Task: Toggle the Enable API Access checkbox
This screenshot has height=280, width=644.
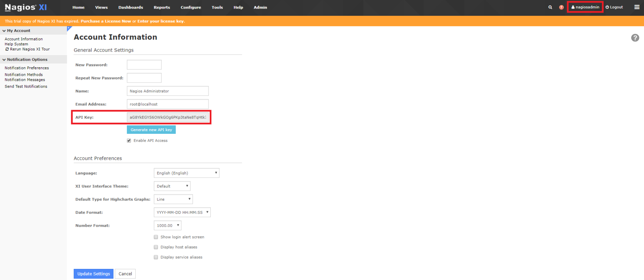Action: pos(129,141)
